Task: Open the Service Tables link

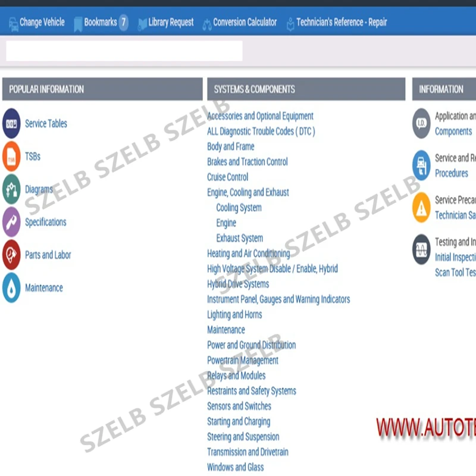Action: [46, 124]
